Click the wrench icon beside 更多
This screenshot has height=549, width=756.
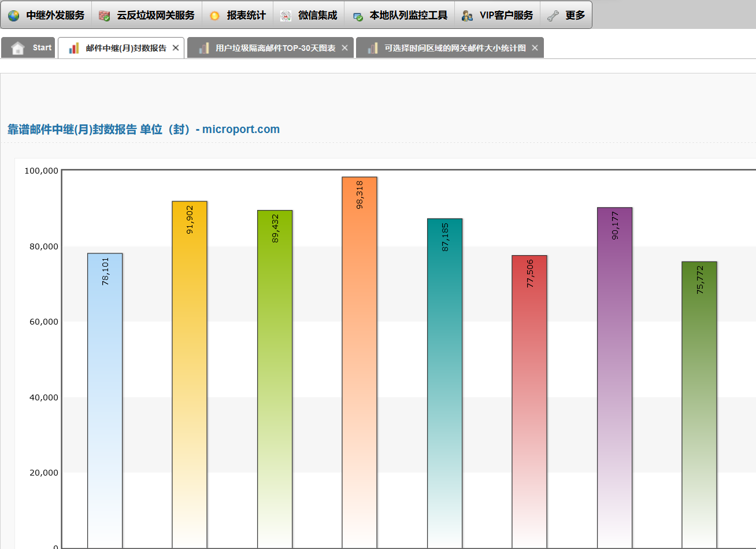[x=553, y=16]
